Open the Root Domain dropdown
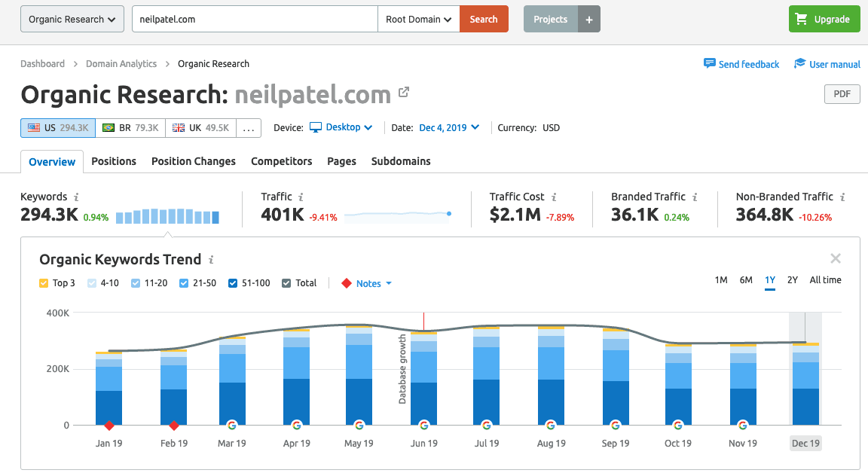 [418, 20]
